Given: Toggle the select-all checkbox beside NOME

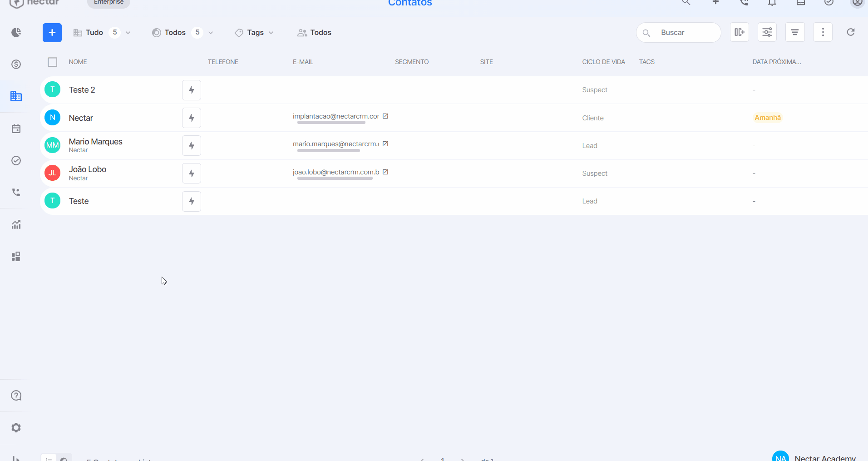Looking at the screenshot, I should point(53,62).
